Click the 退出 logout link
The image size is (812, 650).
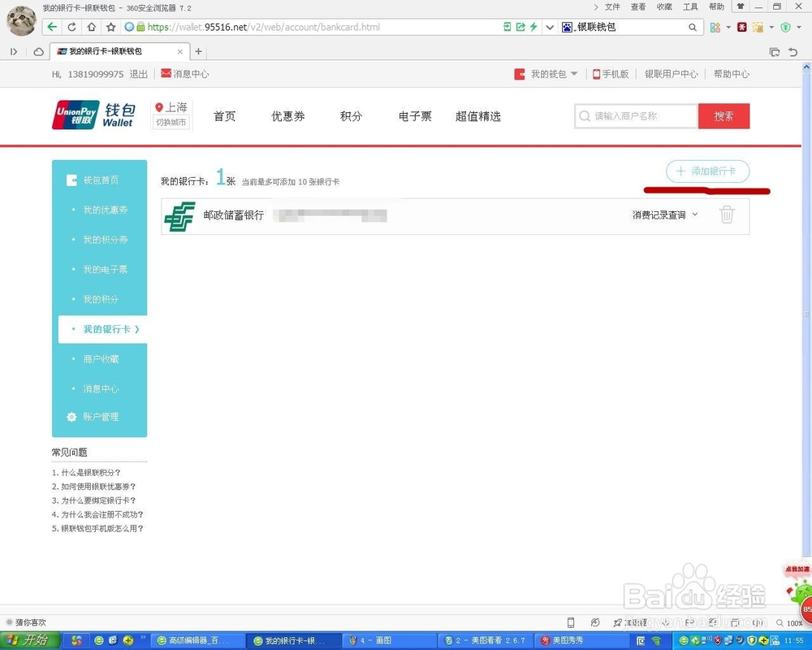tap(138, 74)
